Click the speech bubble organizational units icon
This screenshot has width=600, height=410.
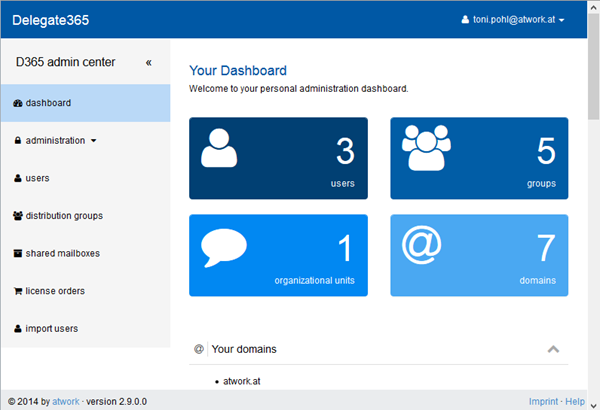pos(224,249)
